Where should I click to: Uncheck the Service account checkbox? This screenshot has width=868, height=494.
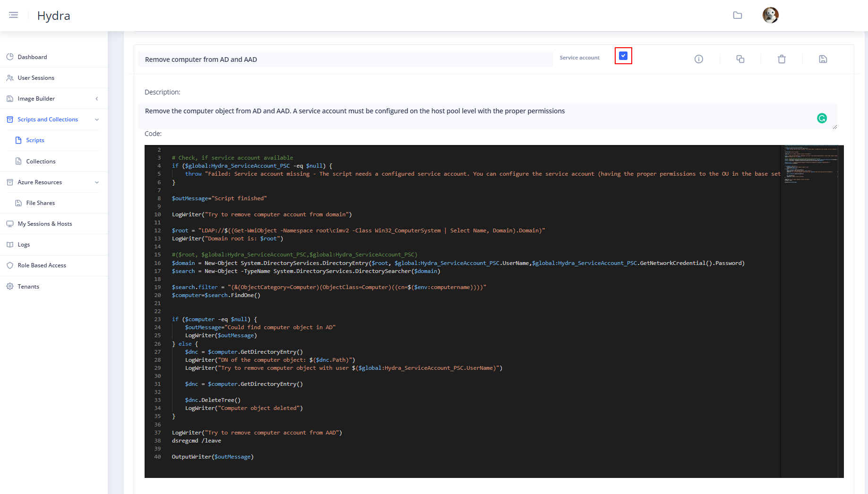pyautogui.click(x=623, y=56)
